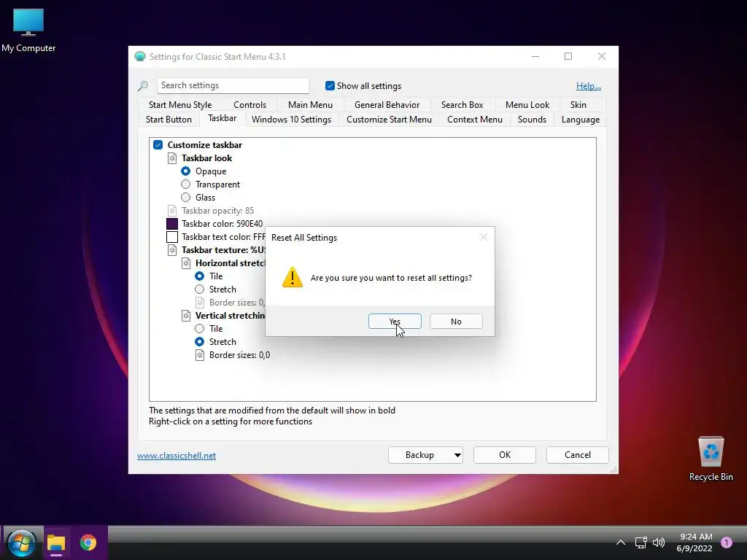This screenshot has width=747, height=560.
Task: Click the magnifier search icon
Action: (x=143, y=86)
